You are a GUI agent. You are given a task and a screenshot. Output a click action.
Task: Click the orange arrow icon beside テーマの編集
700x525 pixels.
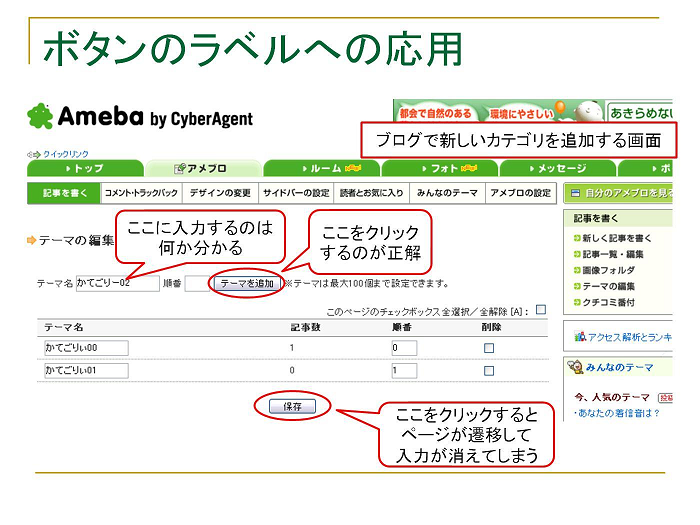(x=31, y=241)
